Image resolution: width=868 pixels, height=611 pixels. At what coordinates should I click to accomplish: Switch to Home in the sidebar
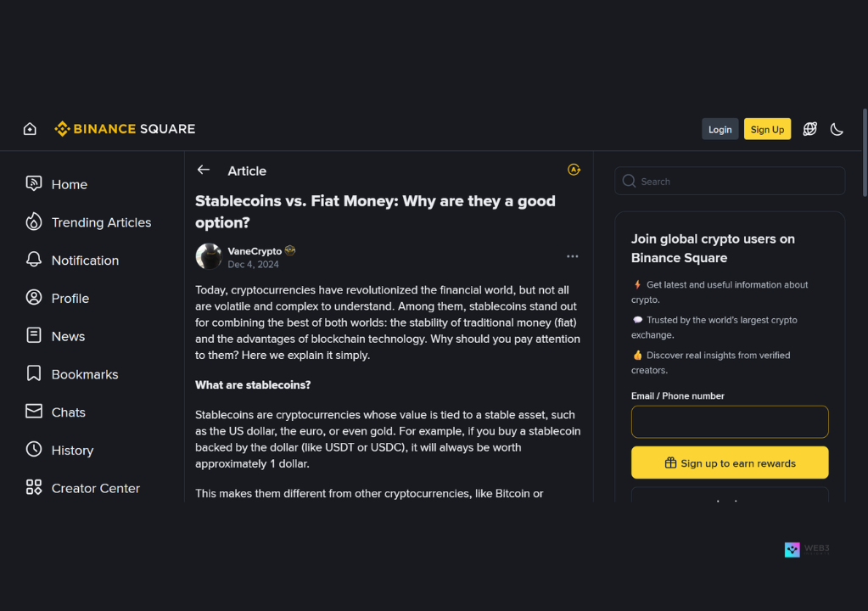(x=70, y=183)
